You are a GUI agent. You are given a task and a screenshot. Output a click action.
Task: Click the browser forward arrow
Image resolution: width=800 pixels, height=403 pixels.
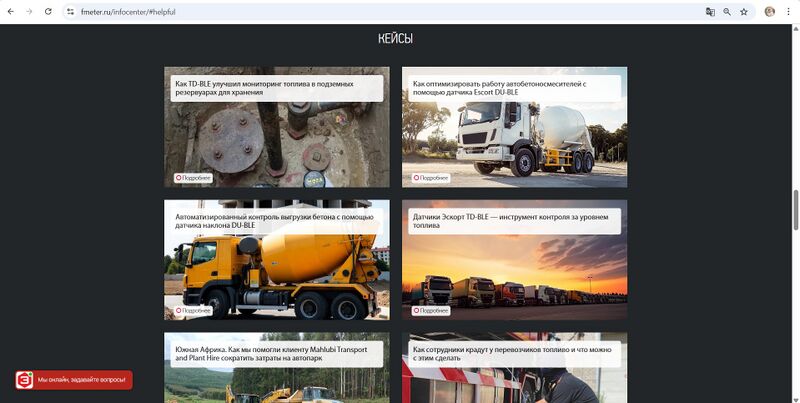click(29, 11)
